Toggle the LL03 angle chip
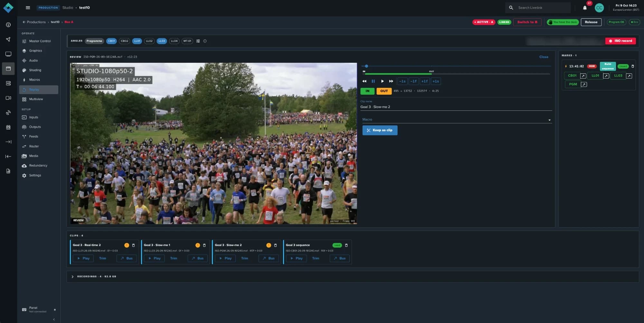The image size is (644, 323). tap(162, 41)
